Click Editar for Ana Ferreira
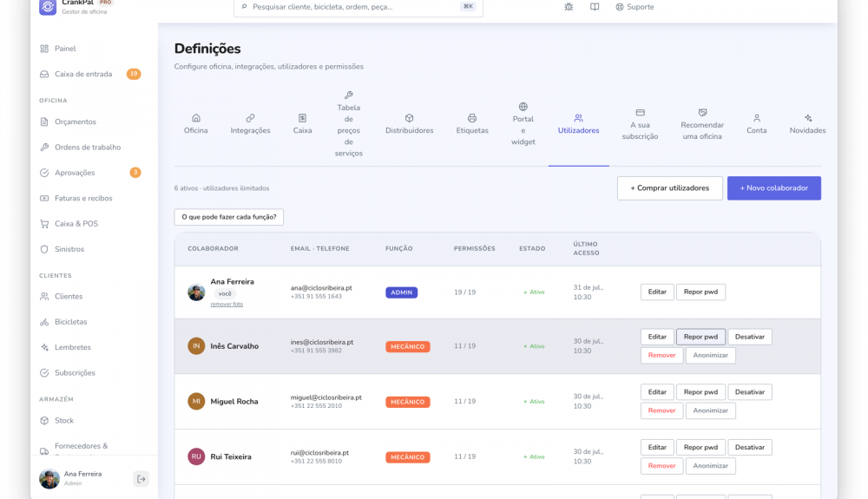Image resolution: width=868 pixels, height=499 pixels. tap(657, 292)
